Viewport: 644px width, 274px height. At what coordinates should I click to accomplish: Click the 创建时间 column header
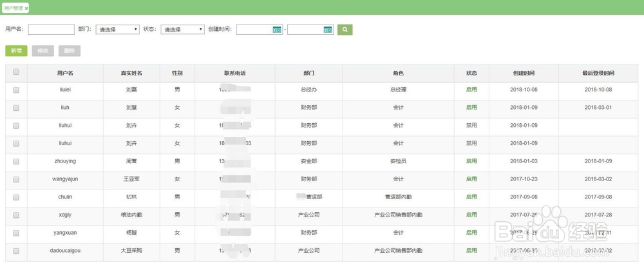524,73
